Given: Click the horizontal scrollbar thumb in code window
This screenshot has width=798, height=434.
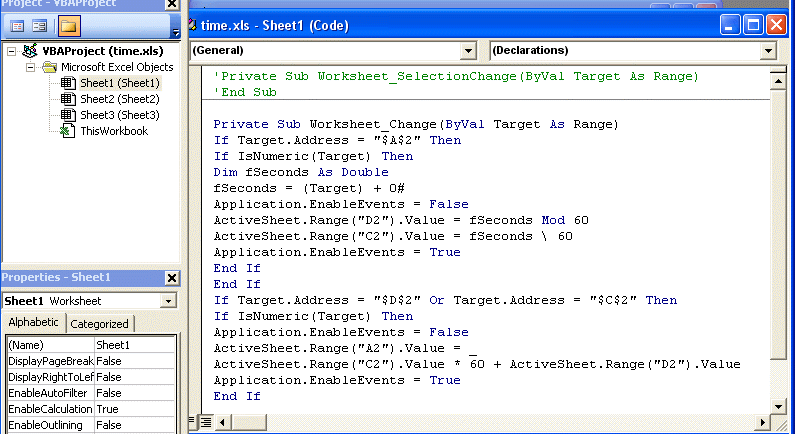Looking at the screenshot, I should coord(249,422).
